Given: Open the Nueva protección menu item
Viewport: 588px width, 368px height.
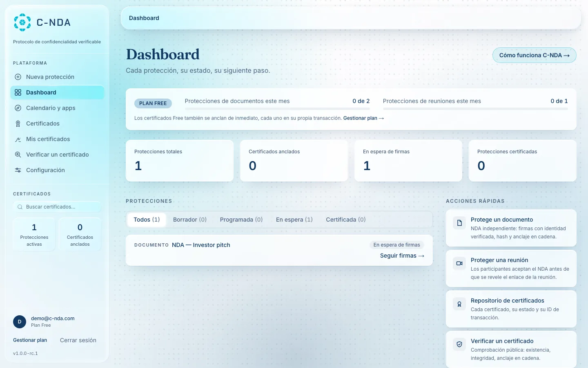Looking at the screenshot, I should [x=57, y=77].
